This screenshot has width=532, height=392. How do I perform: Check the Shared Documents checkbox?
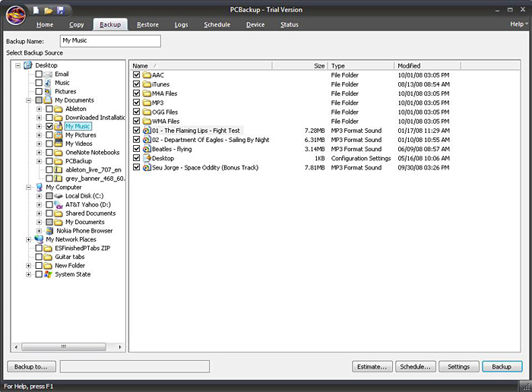(x=49, y=213)
